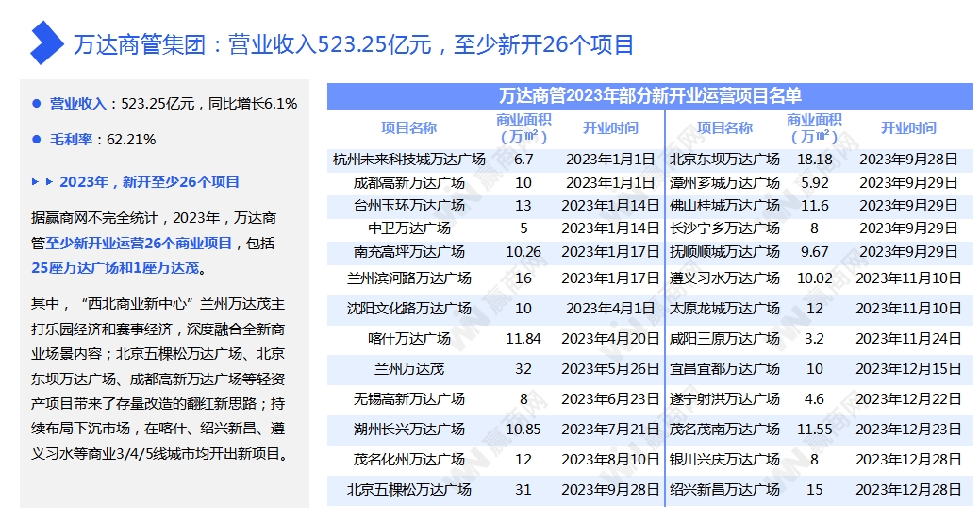980x523 pixels.
Task: Click opening date 2023年5月26日
Action: tap(610, 369)
